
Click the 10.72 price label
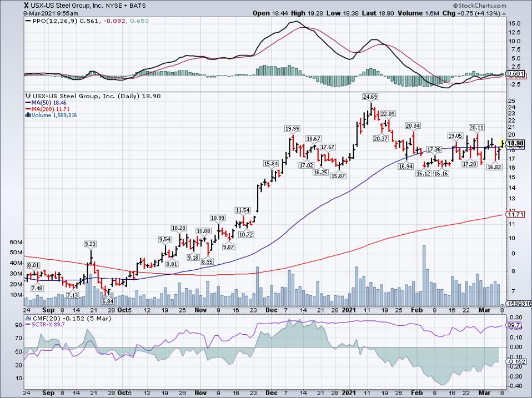(x=246, y=234)
